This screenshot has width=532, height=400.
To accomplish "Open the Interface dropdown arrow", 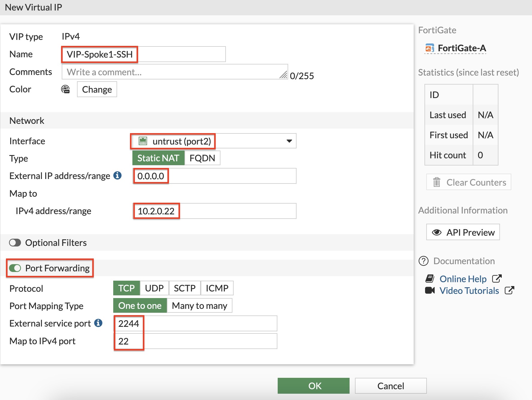I will (x=289, y=141).
